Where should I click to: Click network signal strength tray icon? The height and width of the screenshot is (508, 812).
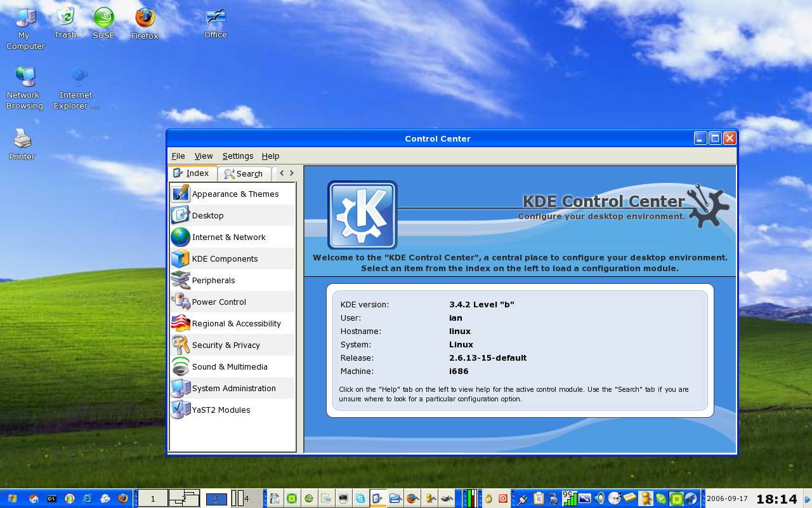570,498
